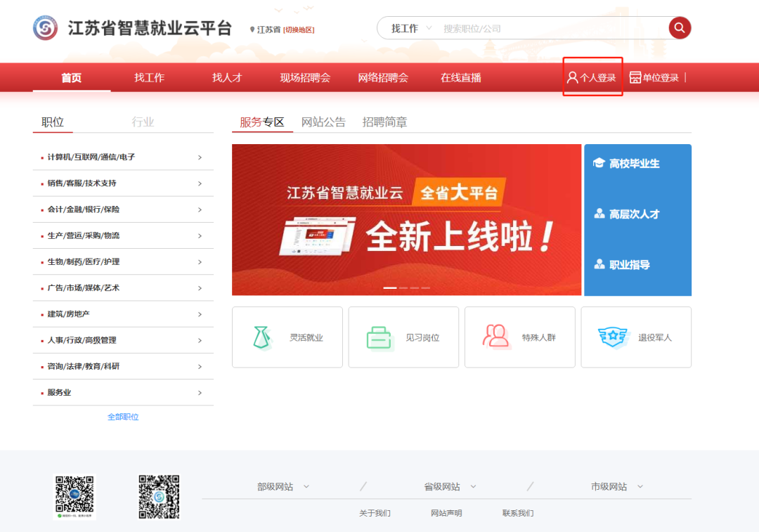Select the first banner carousel indicator
The width and height of the screenshot is (759, 532).
[389, 288]
